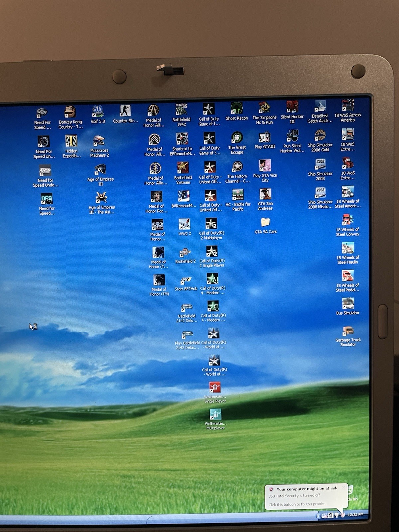
Task: Select Shortcut to BFRemoteM icon
Action: 182,144
